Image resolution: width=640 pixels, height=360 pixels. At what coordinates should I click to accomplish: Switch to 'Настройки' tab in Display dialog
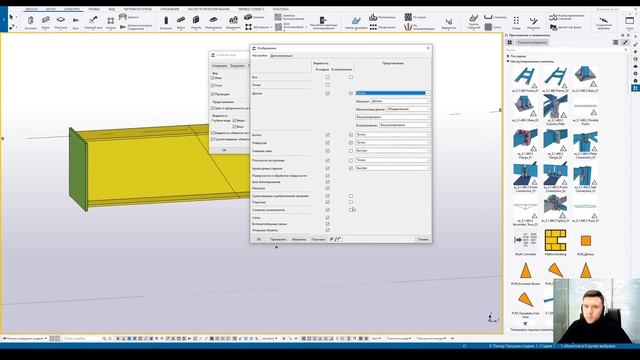259,56
